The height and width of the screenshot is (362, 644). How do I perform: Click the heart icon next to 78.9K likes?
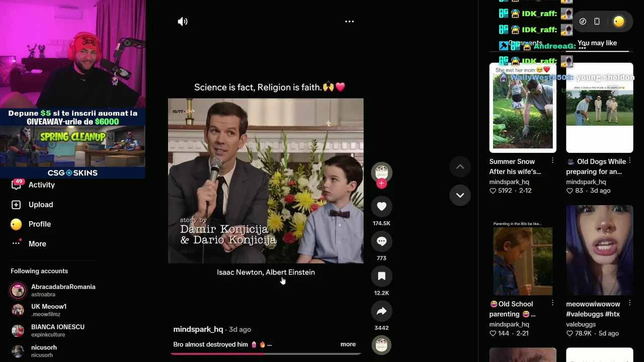(x=570, y=333)
